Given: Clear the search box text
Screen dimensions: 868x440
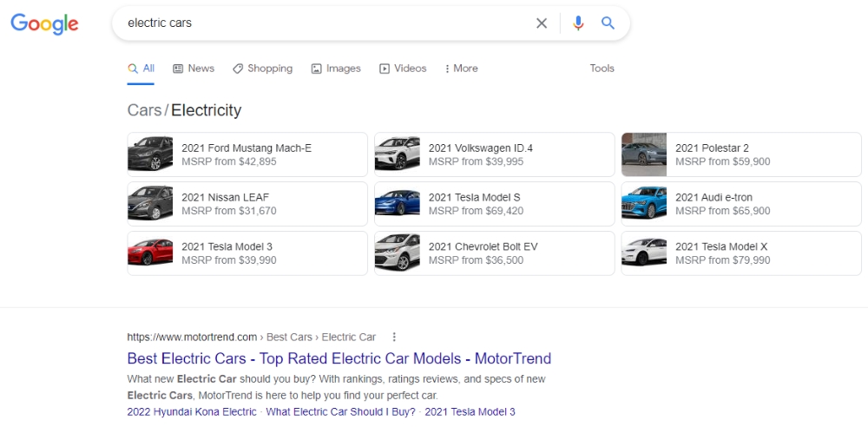Looking at the screenshot, I should 542,23.
